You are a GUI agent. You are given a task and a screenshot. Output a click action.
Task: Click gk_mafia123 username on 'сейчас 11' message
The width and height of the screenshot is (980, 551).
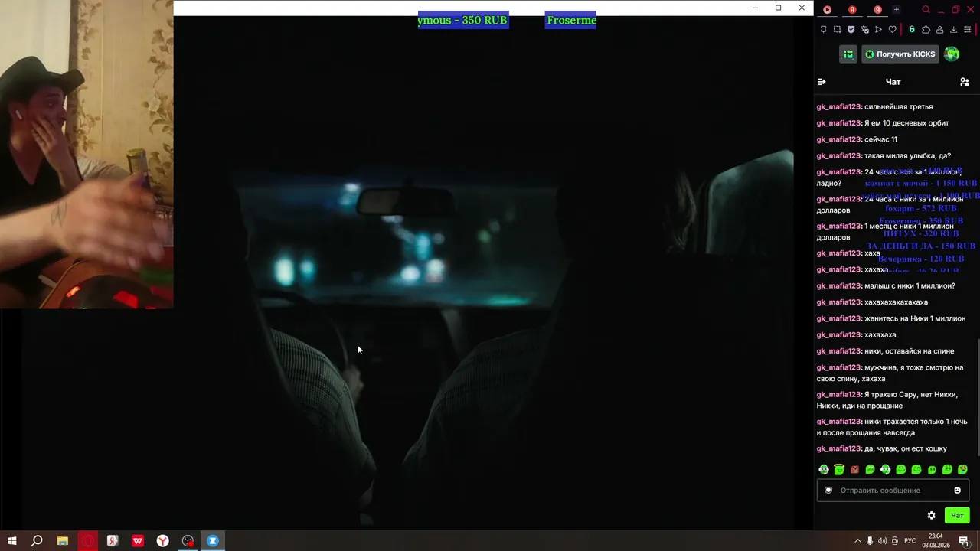point(839,139)
